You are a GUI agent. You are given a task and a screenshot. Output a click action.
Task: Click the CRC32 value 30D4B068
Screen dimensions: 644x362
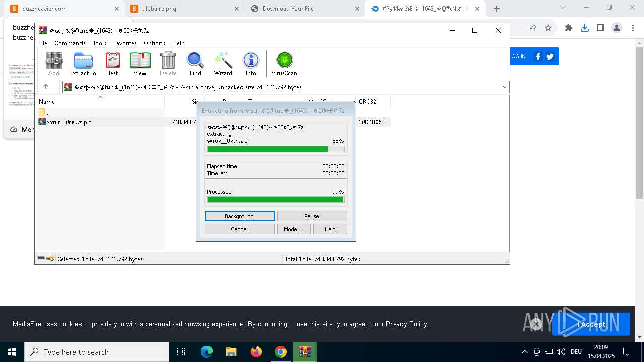tap(372, 122)
